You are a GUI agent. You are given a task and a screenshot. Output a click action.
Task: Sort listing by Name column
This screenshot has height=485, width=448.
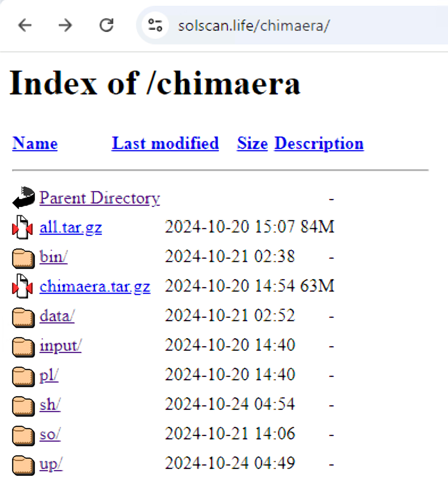(35, 143)
